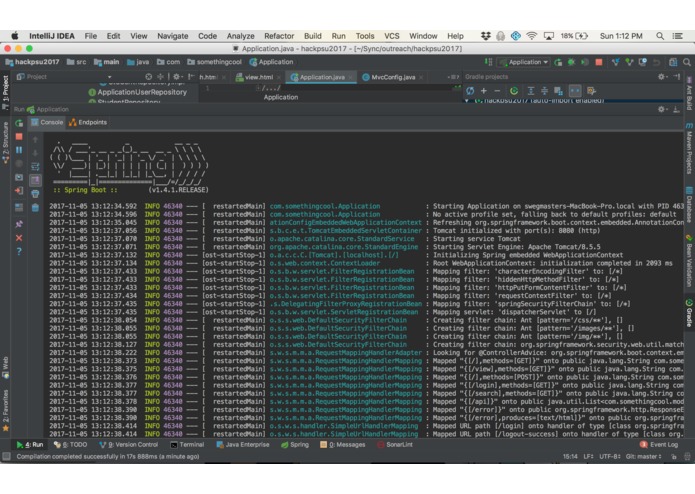Click the Exit red arrow icon
695x494 pixels.
point(19,191)
